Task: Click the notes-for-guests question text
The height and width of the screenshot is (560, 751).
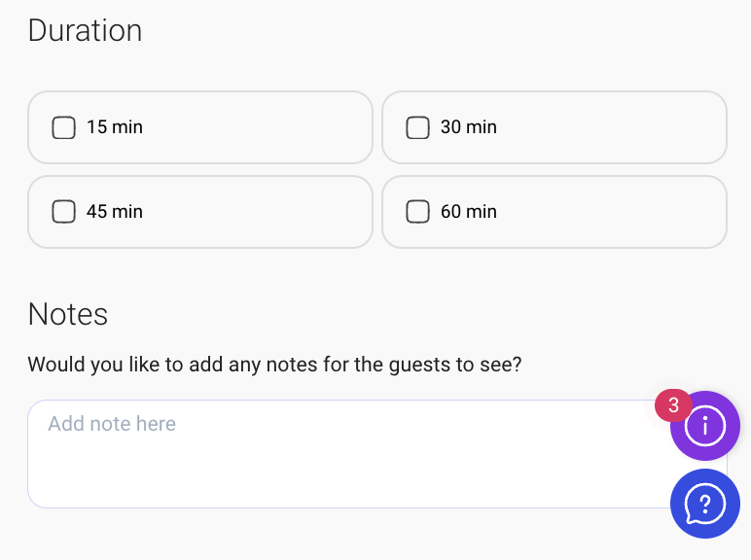Action: coord(275,365)
